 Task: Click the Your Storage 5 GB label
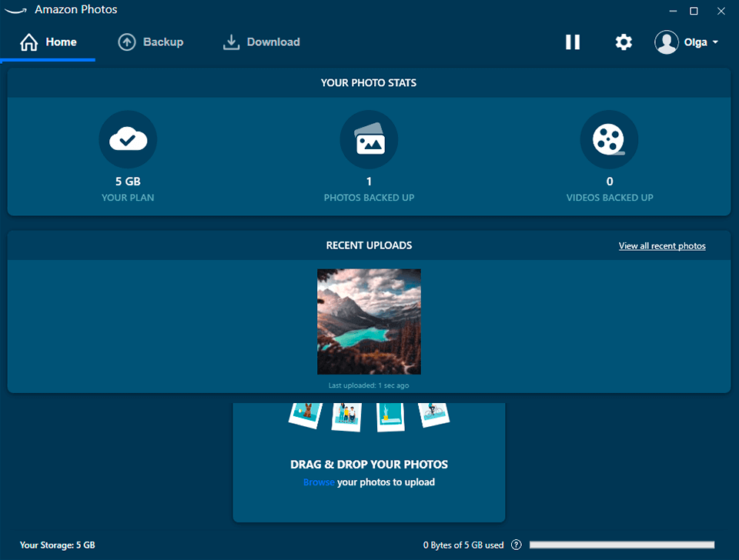click(57, 545)
